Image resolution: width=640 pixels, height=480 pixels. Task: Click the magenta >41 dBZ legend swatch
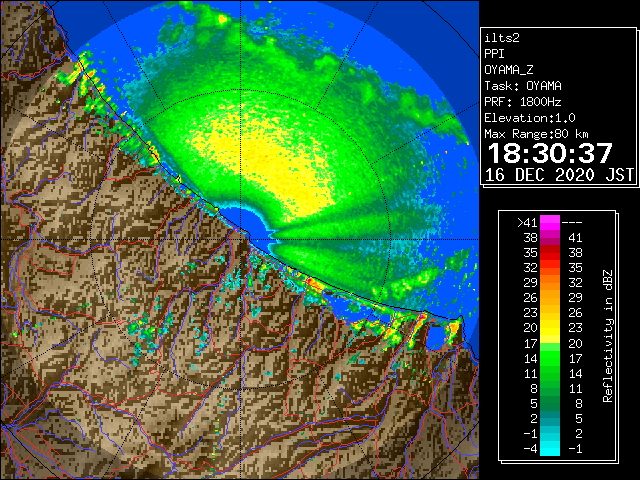tap(550, 222)
